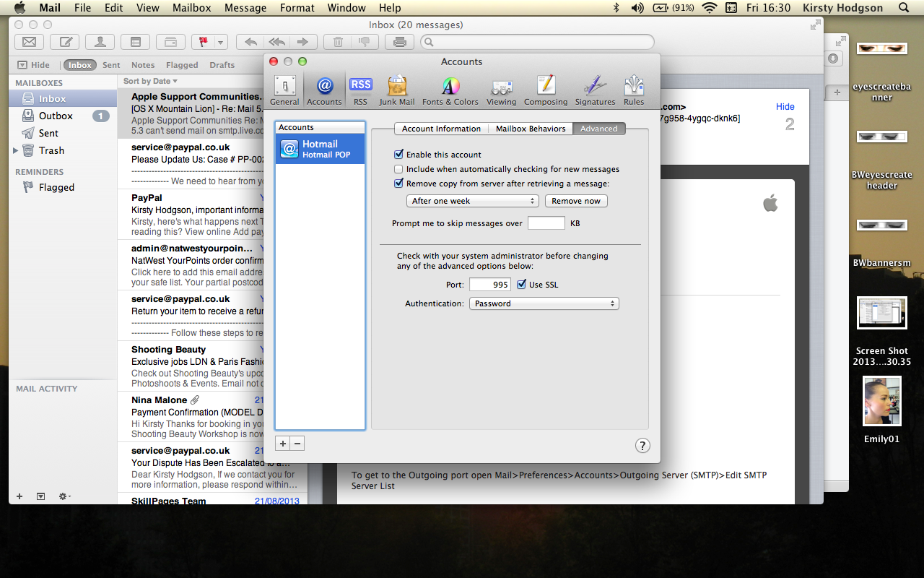This screenshot has width=924, height=578.
Task: Open the Mailbox menu in the menu bar
Action: [191, 8]
